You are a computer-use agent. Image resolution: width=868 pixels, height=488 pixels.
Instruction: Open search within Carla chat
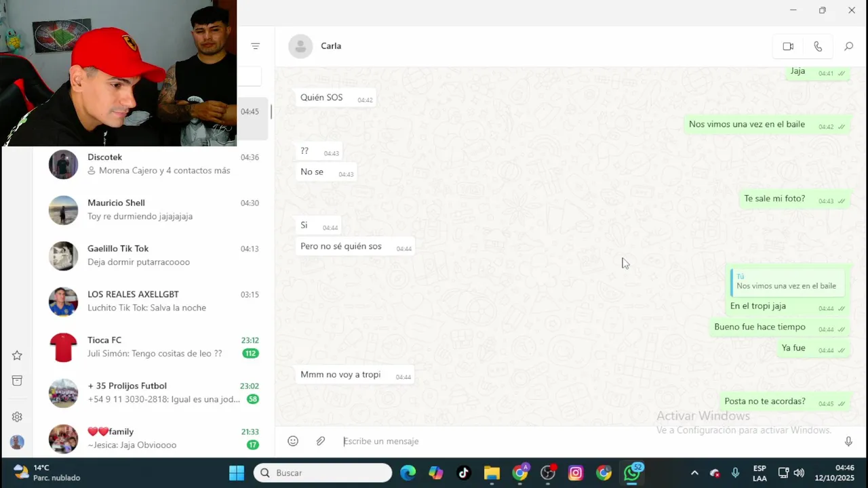(x=848, y=46)
